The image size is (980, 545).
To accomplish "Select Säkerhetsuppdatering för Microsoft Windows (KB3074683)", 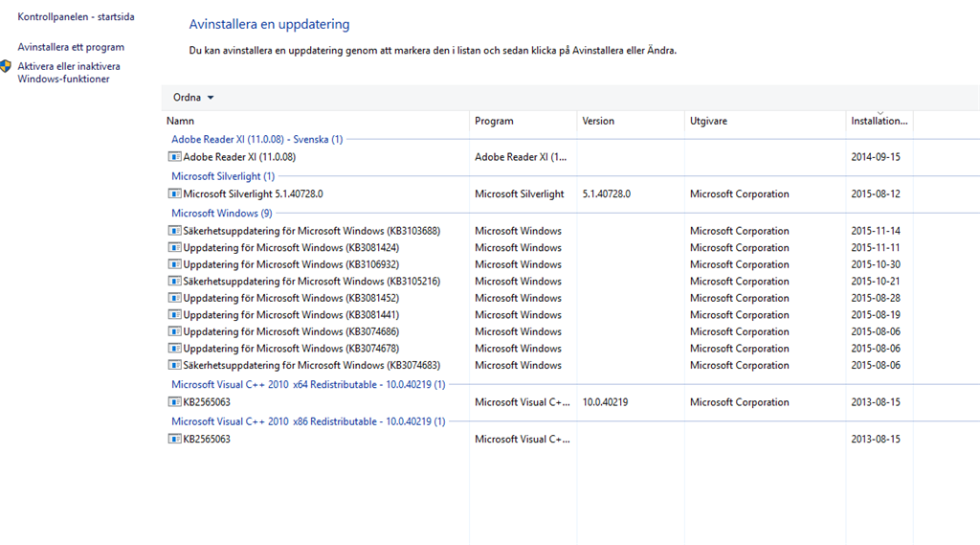I will coord(311,366).
